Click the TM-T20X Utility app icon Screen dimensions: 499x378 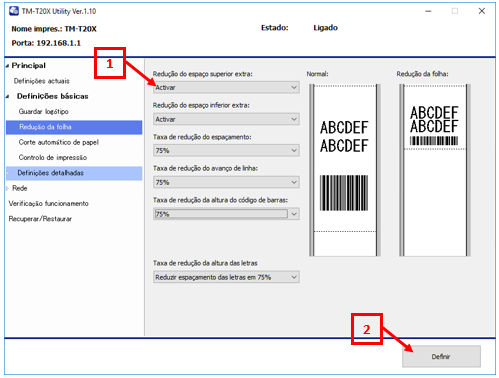coord(14,11)
